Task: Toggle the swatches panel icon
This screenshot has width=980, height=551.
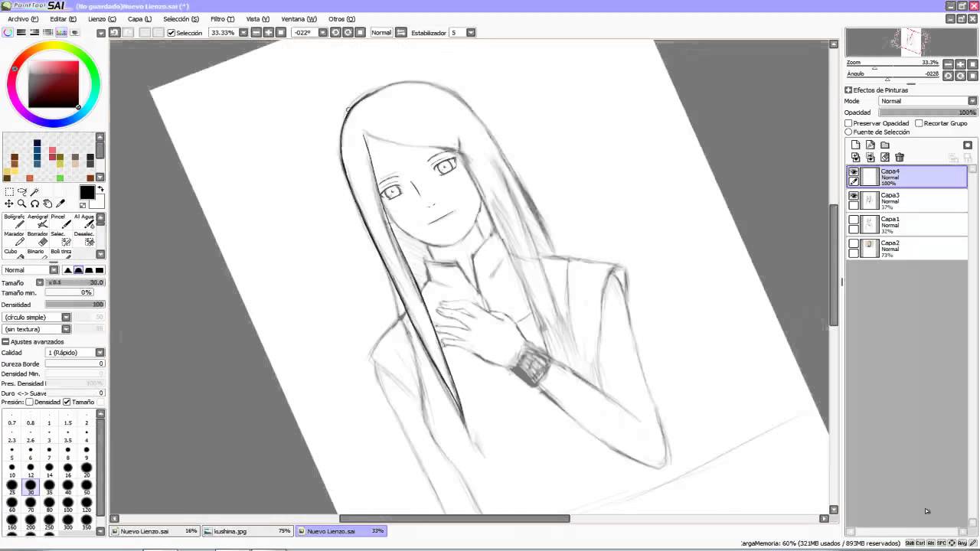Action: point(61,32)
